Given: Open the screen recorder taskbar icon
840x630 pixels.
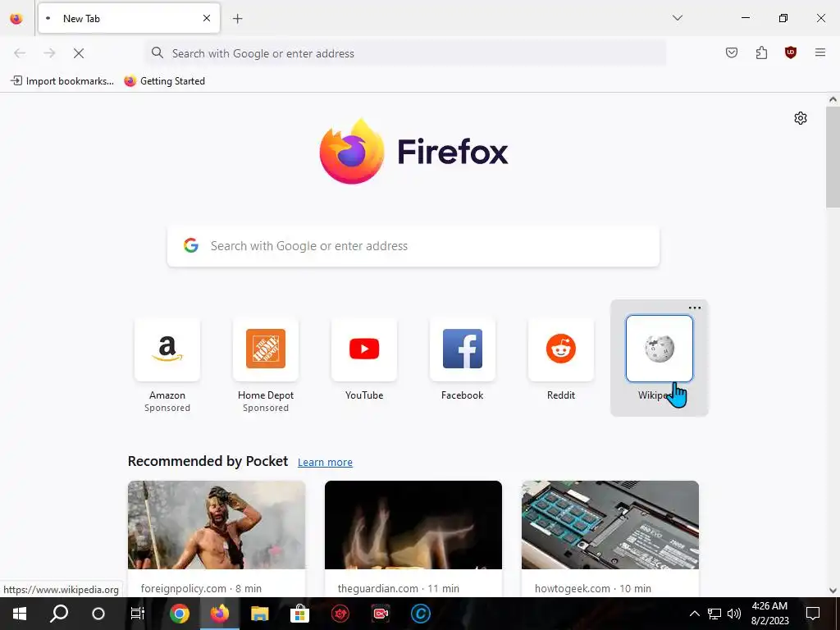Looking at the screenshot, I should [381, 614].
